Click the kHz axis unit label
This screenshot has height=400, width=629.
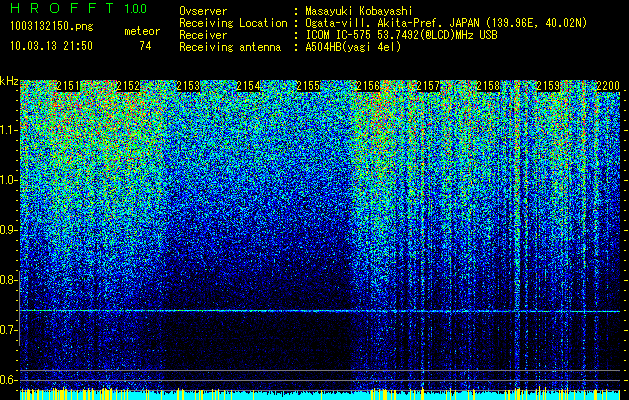[9, 81]
